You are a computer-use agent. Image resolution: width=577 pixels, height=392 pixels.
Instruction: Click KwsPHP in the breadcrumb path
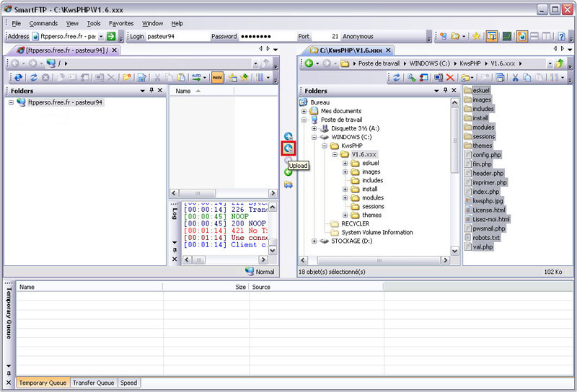(470, 63)
